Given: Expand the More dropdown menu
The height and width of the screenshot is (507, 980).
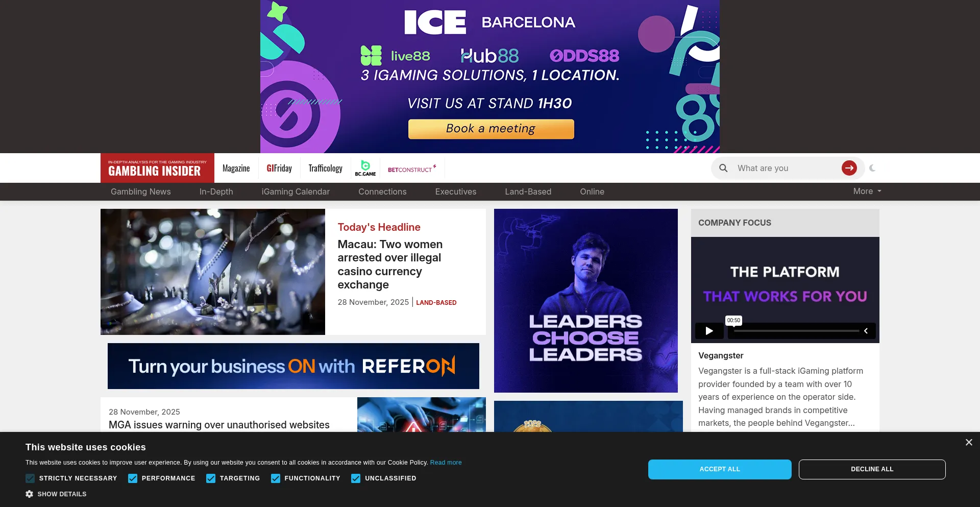Looking at the screenshot, I should (x=867, y=191).
